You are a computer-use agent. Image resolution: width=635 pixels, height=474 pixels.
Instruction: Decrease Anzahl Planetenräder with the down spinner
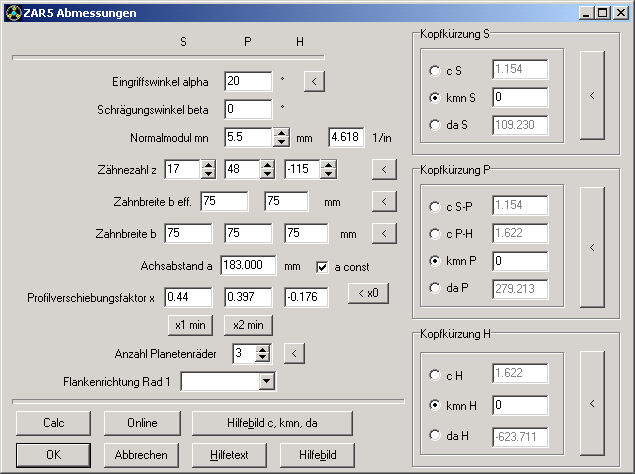click(262, 358)
